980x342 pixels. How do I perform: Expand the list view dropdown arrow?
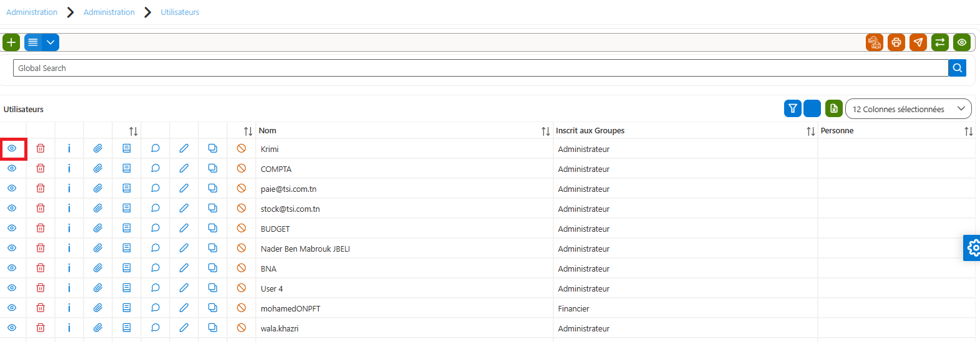[51, 42]
